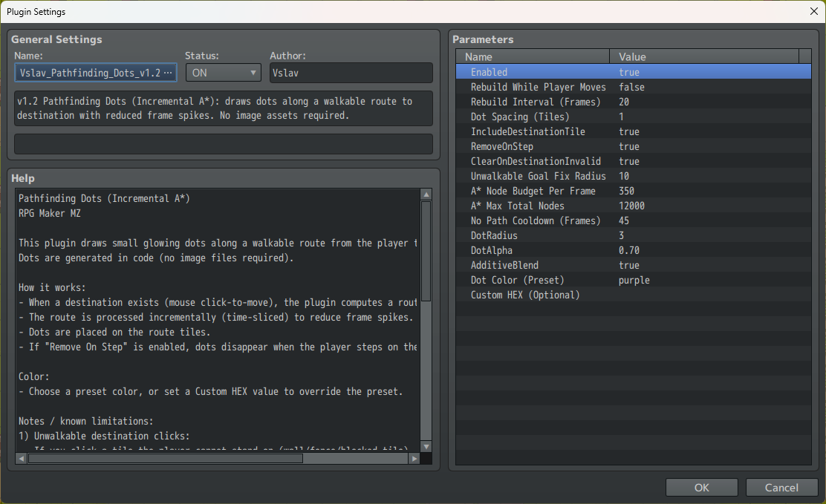Click the Help panel scroll left arrow
The width and height of the screenshot is (826, 504).
(21, 459)
